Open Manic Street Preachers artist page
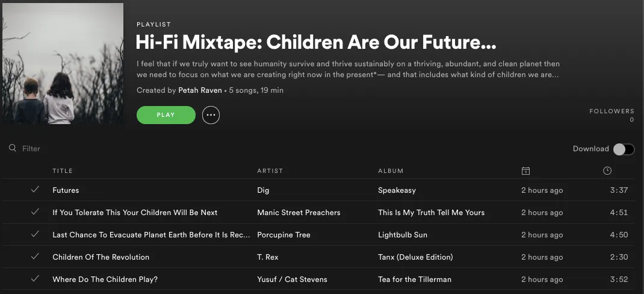This screenshot has height=294, width=644. click(299, 213)
